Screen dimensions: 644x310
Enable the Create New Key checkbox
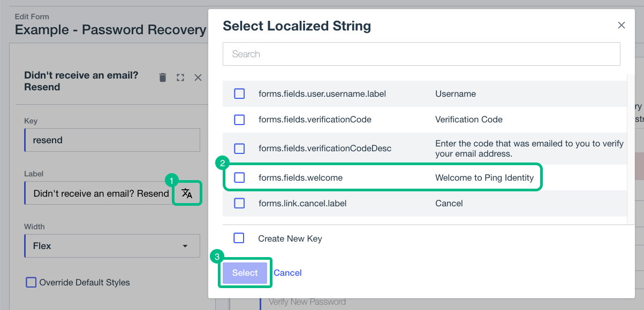tap(239, 238)
